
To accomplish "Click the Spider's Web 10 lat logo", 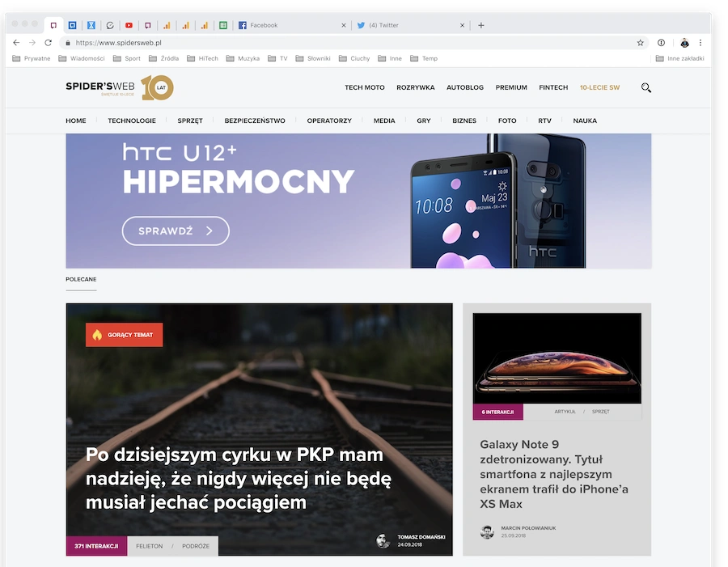I will pos(120,87).
